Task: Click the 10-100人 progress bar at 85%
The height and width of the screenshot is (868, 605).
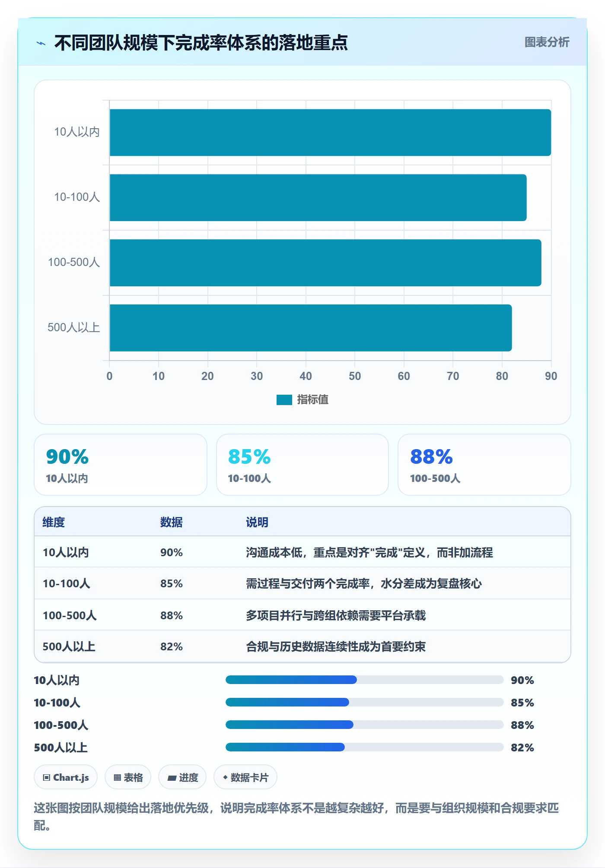Action: (x=364, y=702)
